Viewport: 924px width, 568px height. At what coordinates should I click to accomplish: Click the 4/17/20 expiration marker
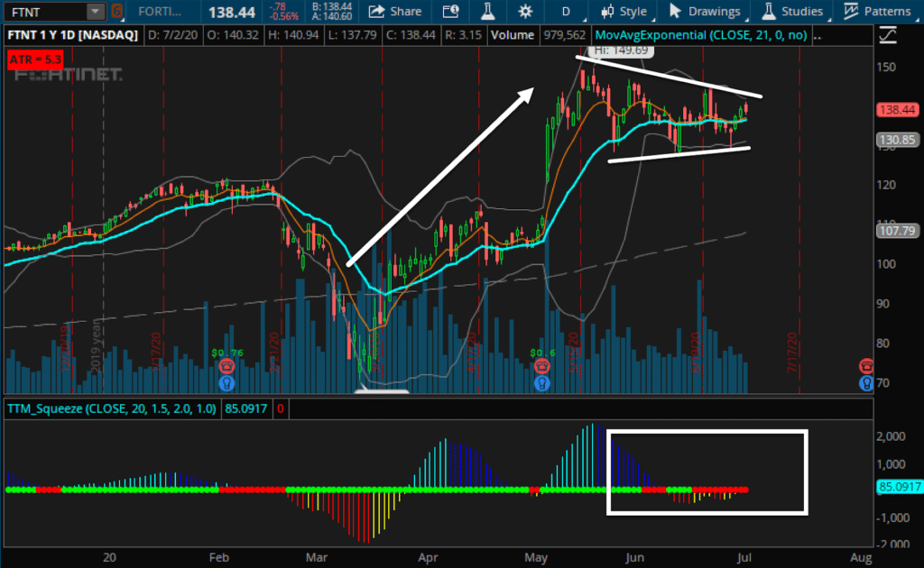click(471, 352)
